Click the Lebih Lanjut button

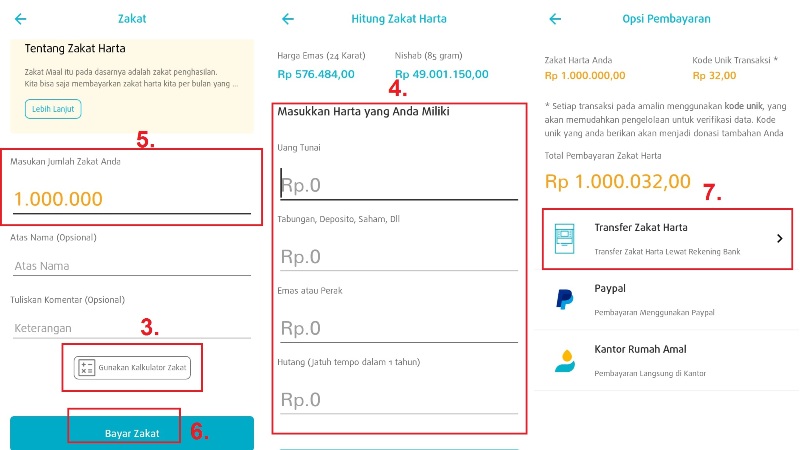pyautogui.click(x=53, y=109)
